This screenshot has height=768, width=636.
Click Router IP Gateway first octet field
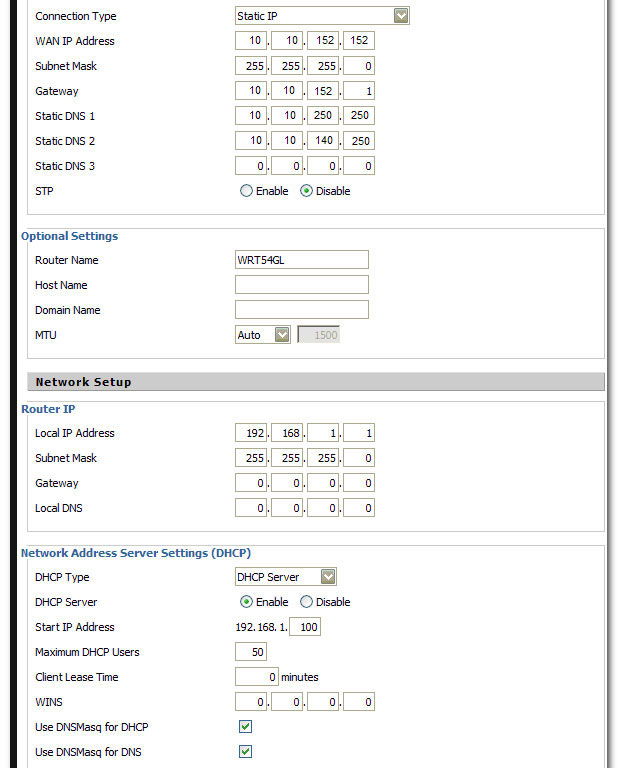pyautogui.click(x=251, y=483)
